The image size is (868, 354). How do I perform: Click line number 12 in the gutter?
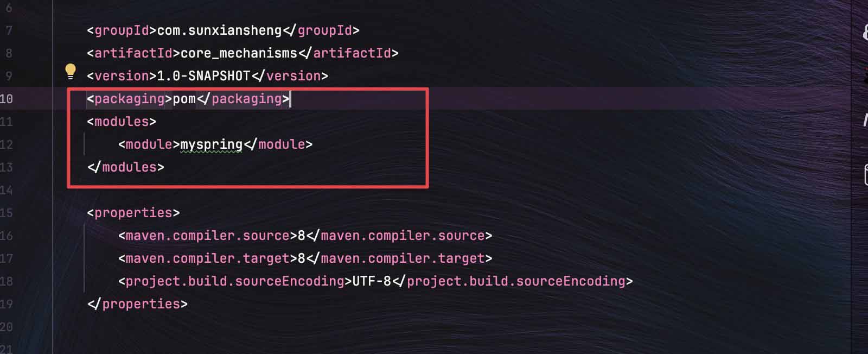point(7,144)
